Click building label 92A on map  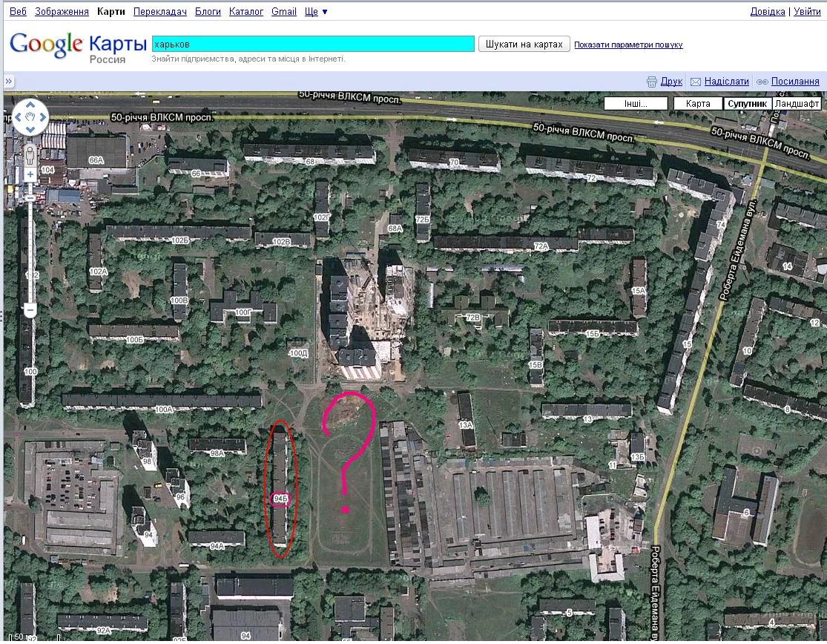[103, 630]
